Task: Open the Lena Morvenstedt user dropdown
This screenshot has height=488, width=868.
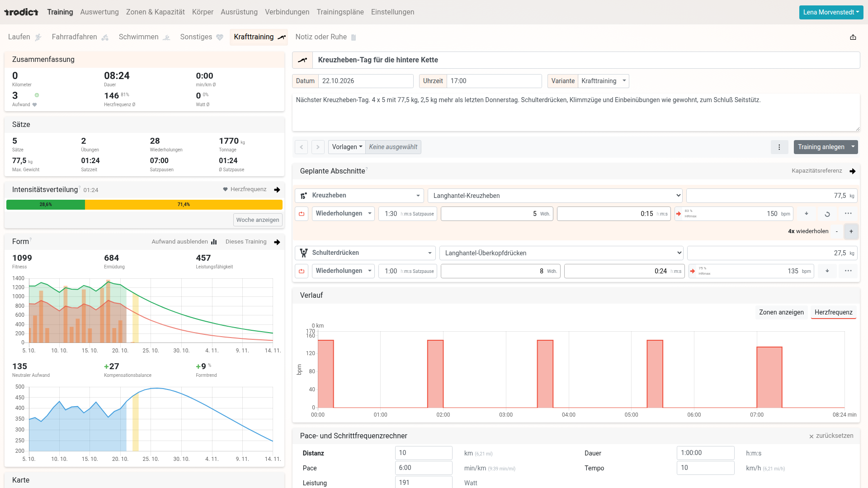Action: pyautogui.click(x=831, y=12)
